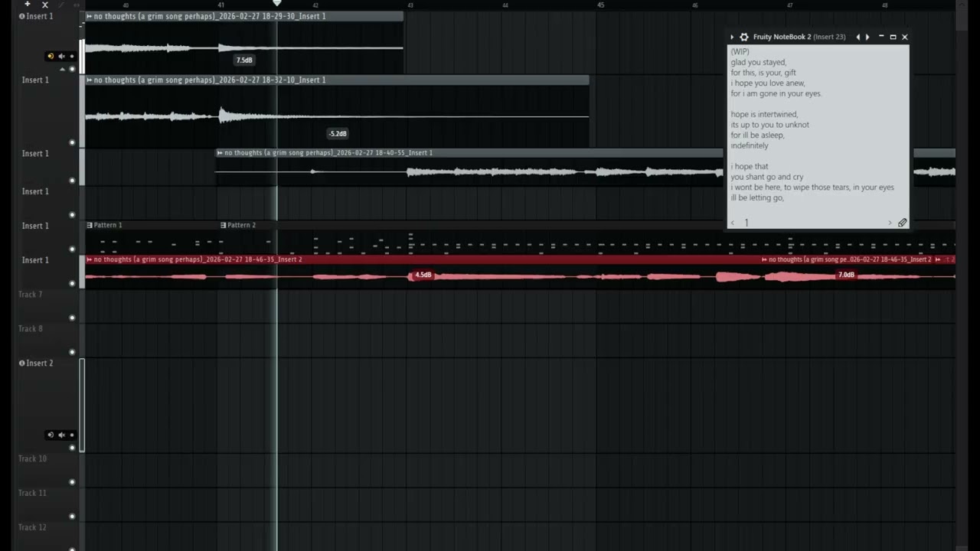Viewport: 980px width, 551px height.
Task: Click the 18-32-10 audio clip waveform
Action: pyautogui.click(x=337, y=116)
